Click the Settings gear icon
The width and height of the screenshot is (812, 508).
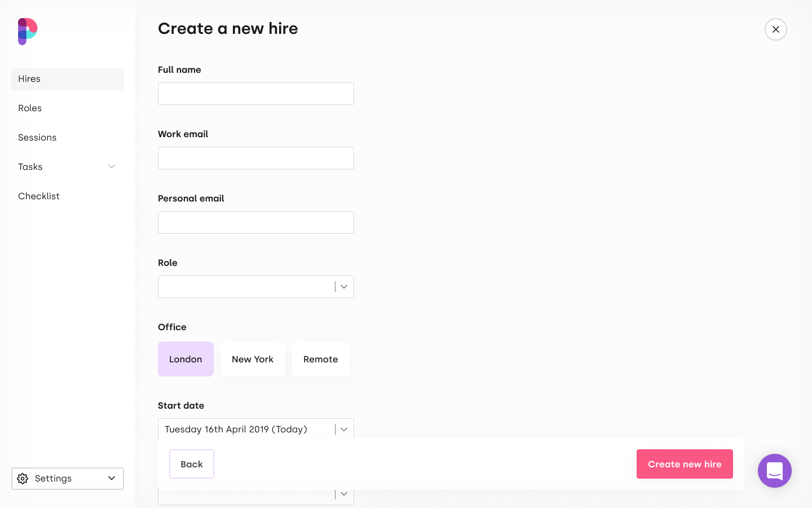click(x=23, y=479)
